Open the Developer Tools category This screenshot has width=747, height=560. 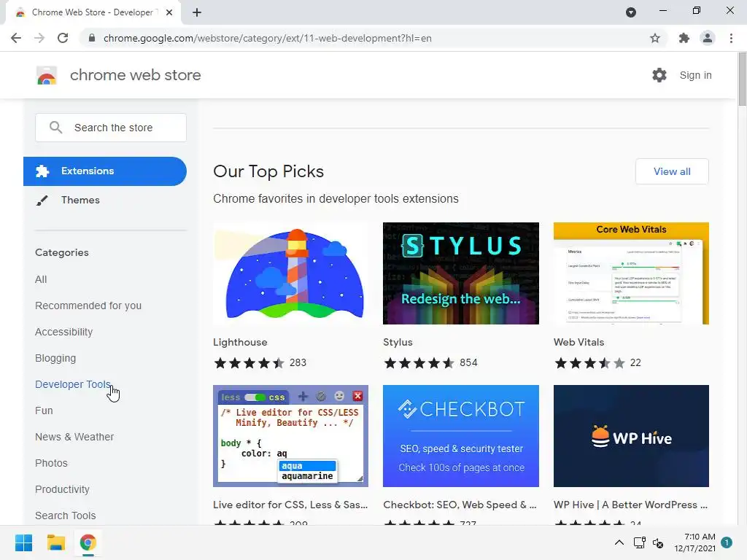coord(73,384)
